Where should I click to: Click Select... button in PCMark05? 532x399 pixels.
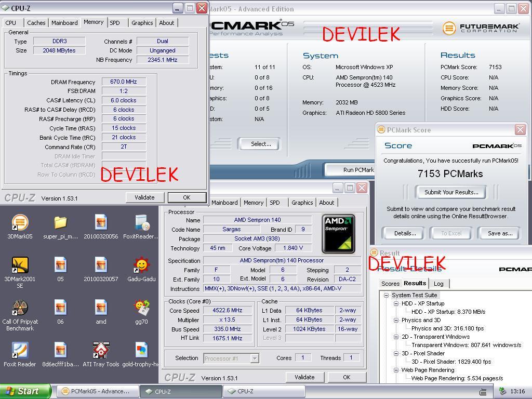click(x=261, y=144)
